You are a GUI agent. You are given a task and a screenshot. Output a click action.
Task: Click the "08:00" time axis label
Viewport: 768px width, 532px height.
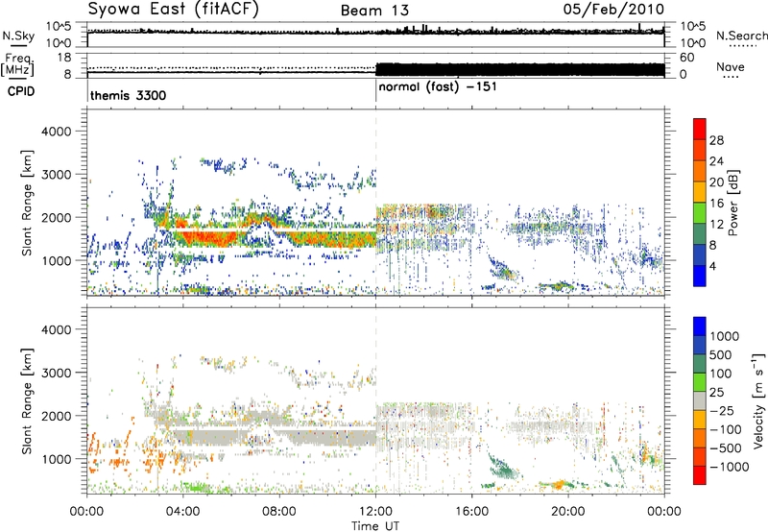[279, 512]
